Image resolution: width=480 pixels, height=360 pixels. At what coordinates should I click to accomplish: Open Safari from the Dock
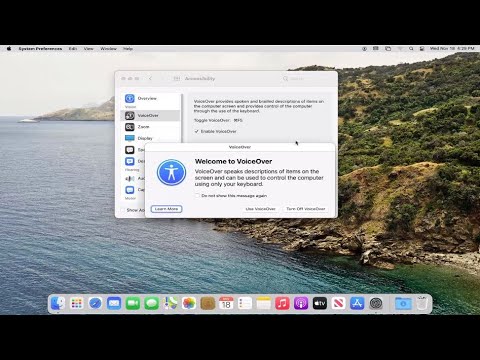[x=95, y=303]
